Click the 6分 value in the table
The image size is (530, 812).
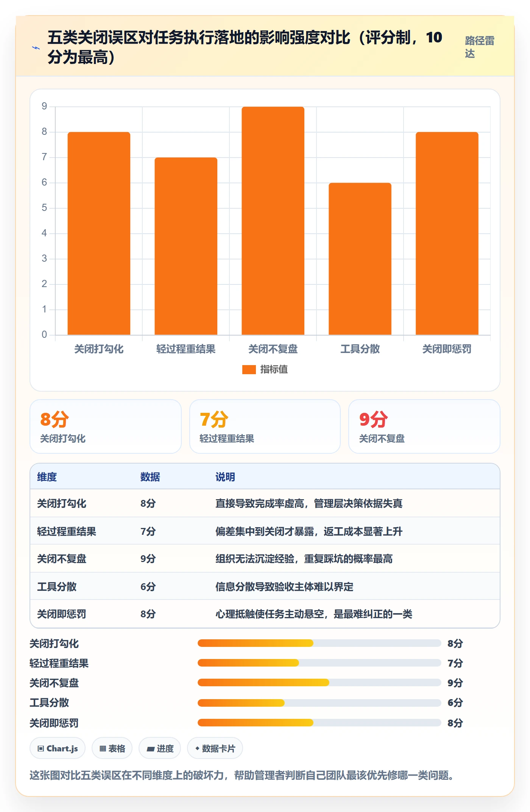point(148,587)
